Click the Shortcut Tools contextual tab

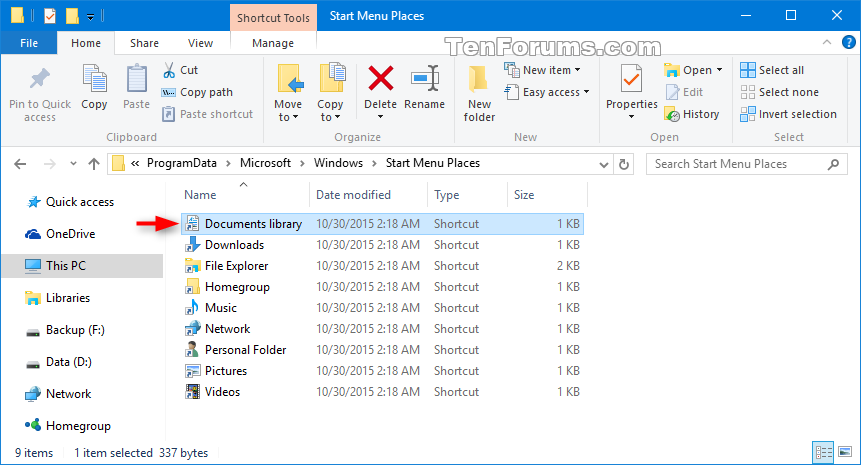click(273, 18)
